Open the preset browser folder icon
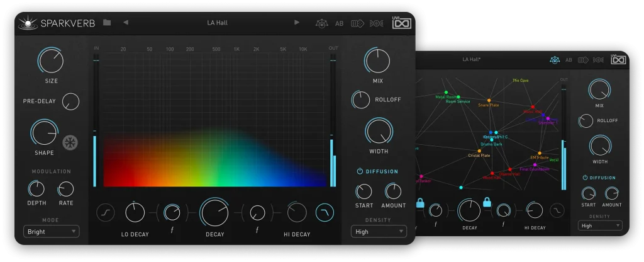Viewport: 644px width, 262px height. coord(107,23)
